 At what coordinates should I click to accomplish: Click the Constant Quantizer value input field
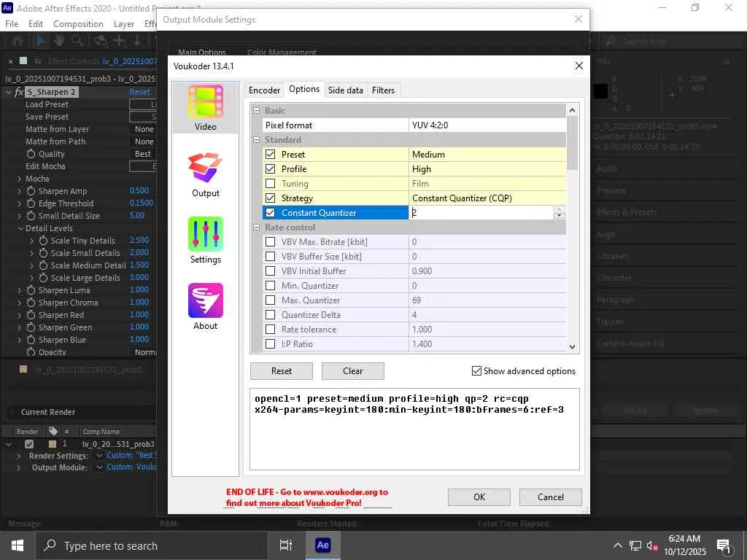tap(481, 213)
